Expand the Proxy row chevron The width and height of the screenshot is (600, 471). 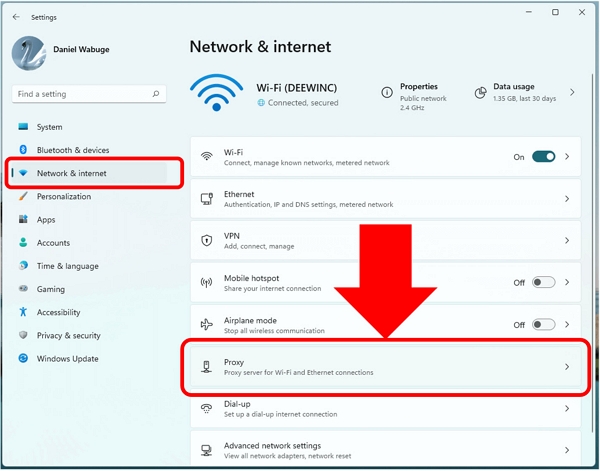click(x=567, y=367)
